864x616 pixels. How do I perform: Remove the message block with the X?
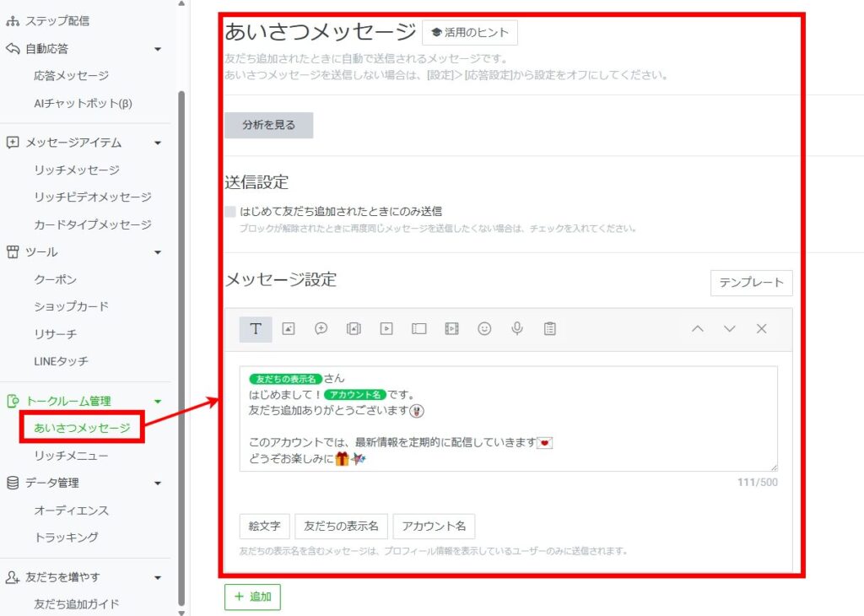coord(762,329)
